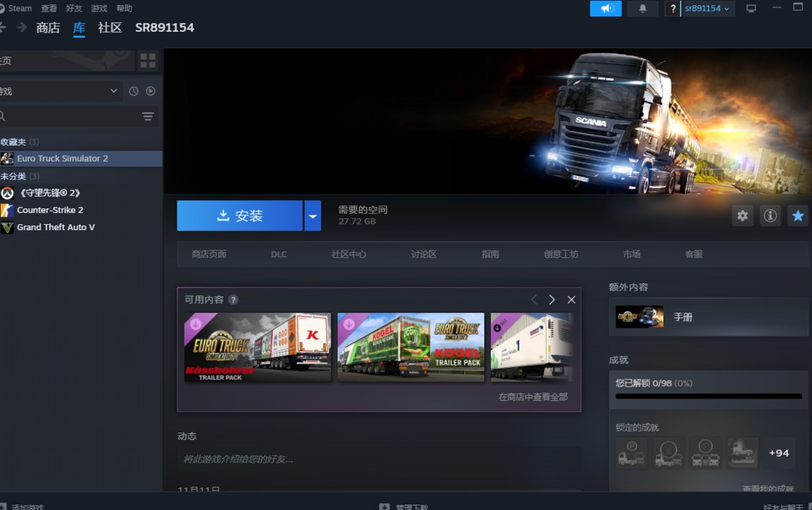
Task: Click the third locked achievement icon
Action: [x=705, y=453]
